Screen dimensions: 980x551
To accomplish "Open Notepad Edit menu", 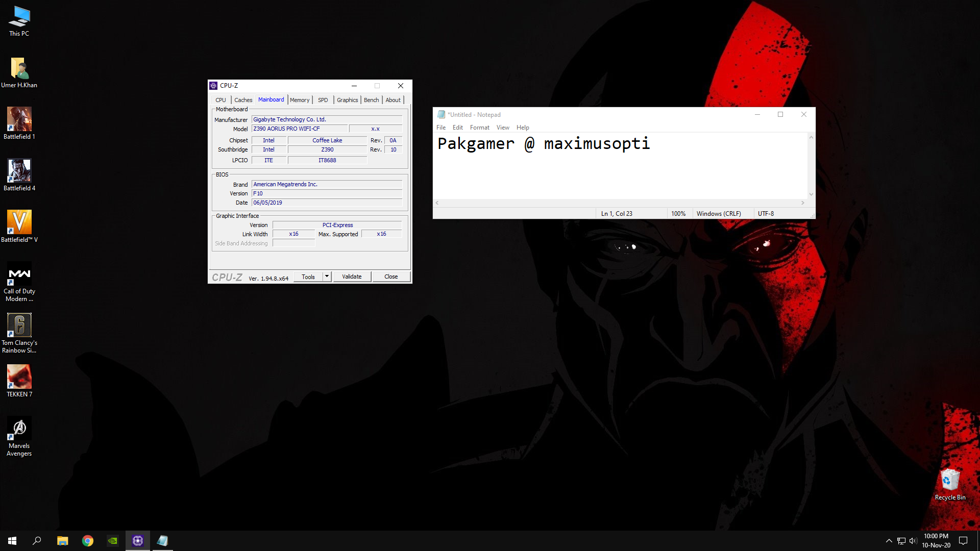I will [x=458, y=128].
